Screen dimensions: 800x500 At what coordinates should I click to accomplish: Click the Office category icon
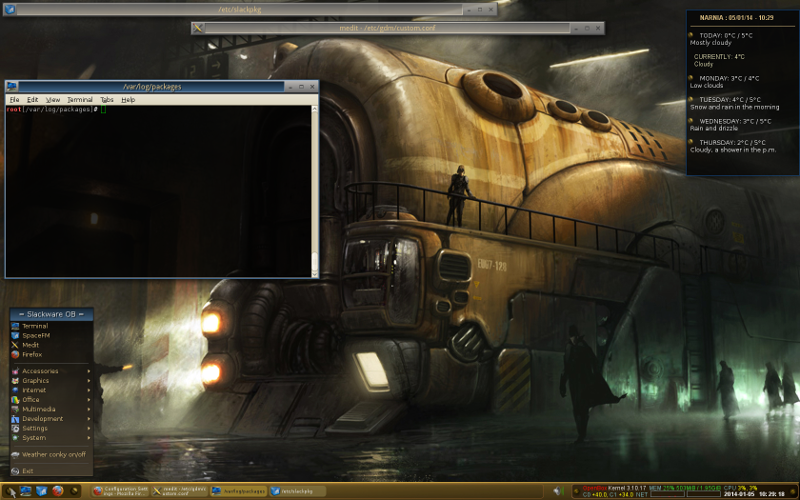(15, 399)
